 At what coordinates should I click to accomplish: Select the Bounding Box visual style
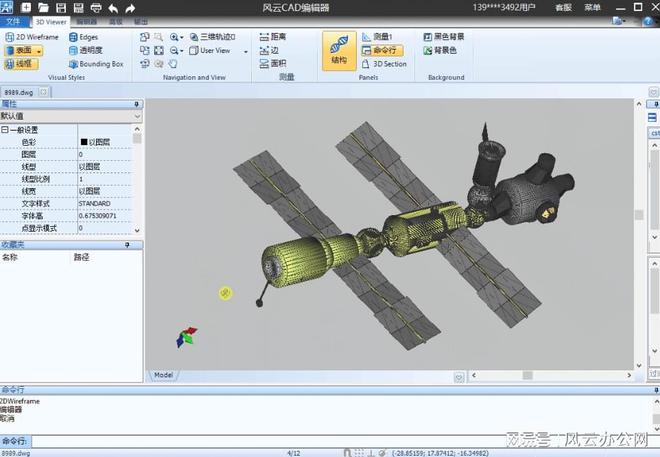point(96,63)
